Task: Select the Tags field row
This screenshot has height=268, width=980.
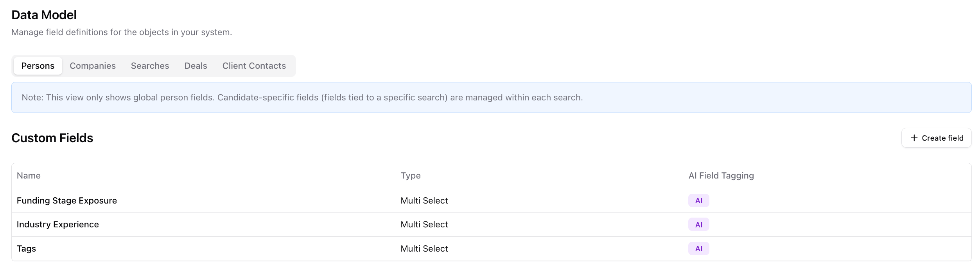Action: 491,249
